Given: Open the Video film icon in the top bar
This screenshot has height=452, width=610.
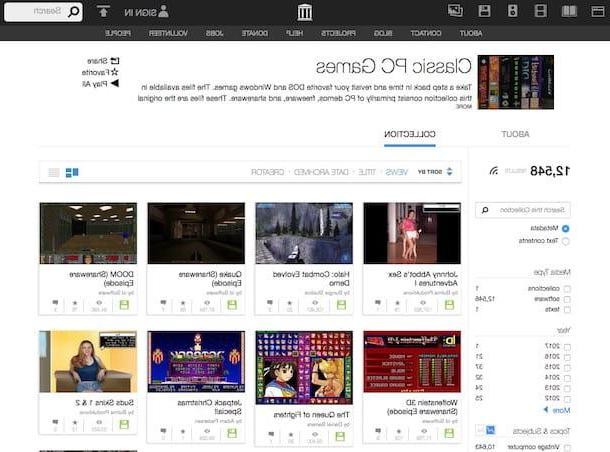Looking at the screenshot, I should (540, 11).
